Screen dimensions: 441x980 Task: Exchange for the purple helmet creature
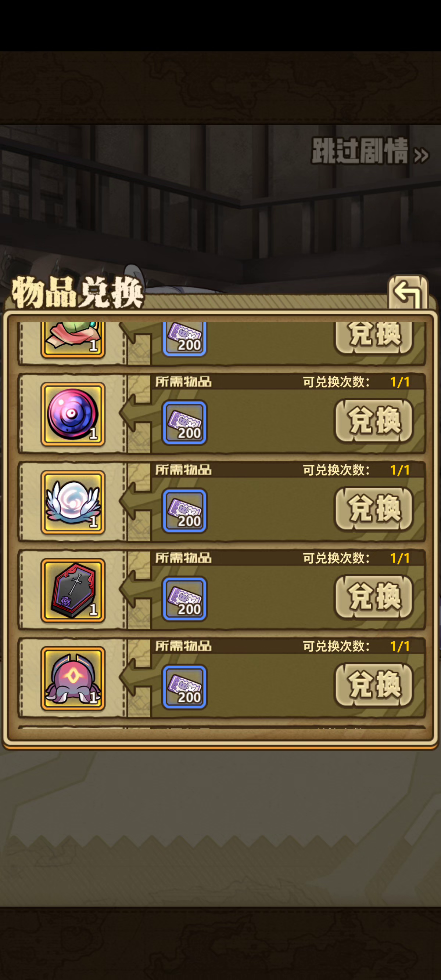click(x=374, y=685)
